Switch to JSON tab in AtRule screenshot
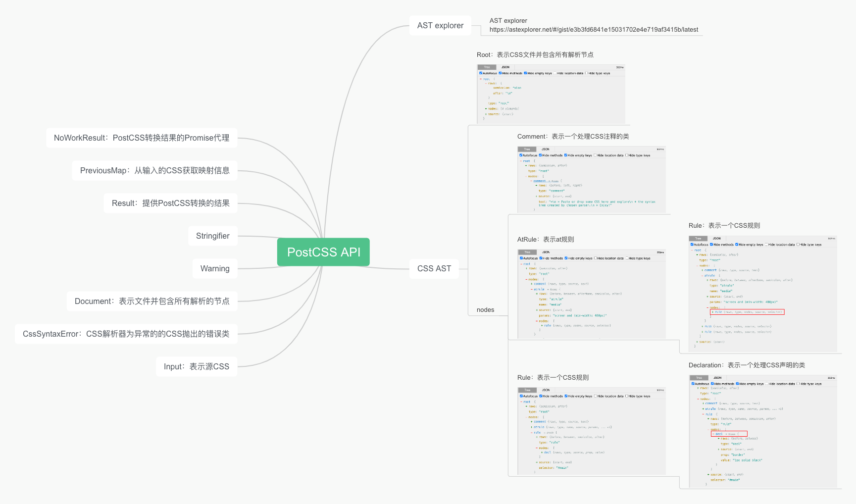 pyautogui.click(x=546, y=252)
